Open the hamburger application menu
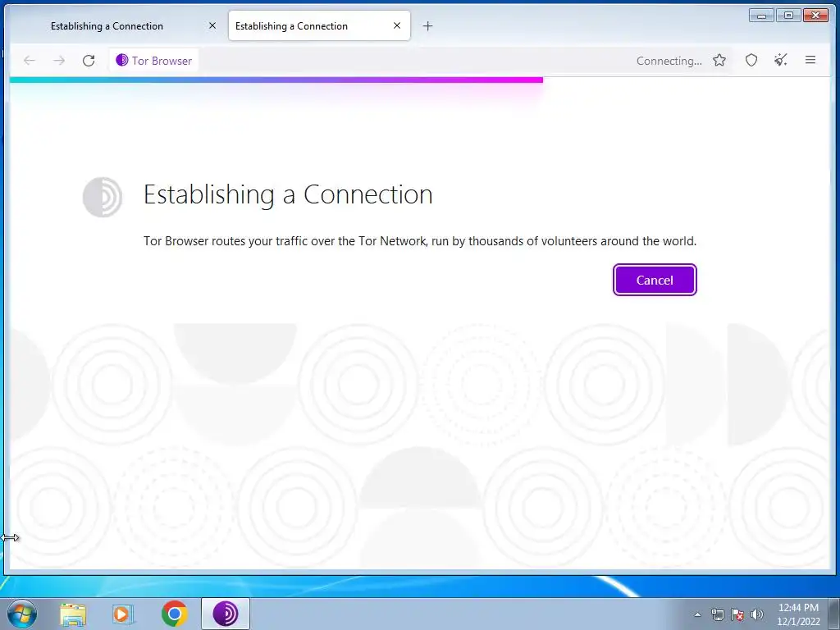The image size is (840, 630). click(x=810, y=60)
